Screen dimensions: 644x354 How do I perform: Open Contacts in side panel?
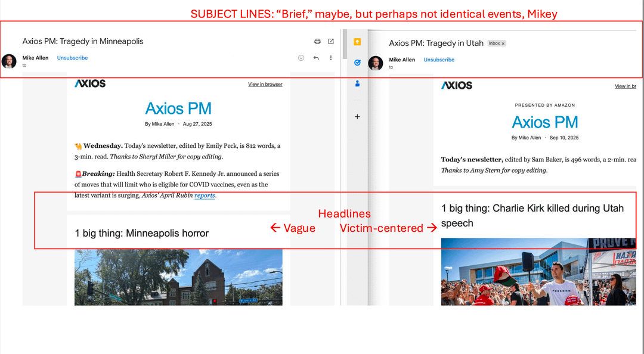click(x=357, y=83)
